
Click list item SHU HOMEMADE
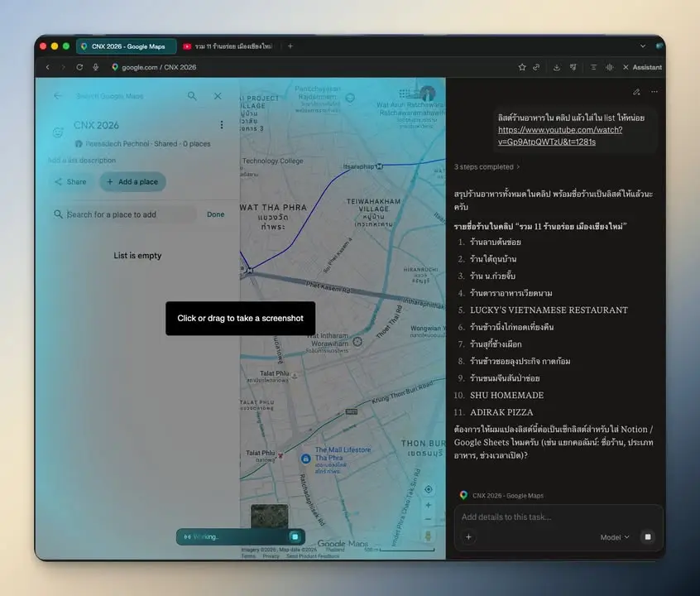click(506, 396)
